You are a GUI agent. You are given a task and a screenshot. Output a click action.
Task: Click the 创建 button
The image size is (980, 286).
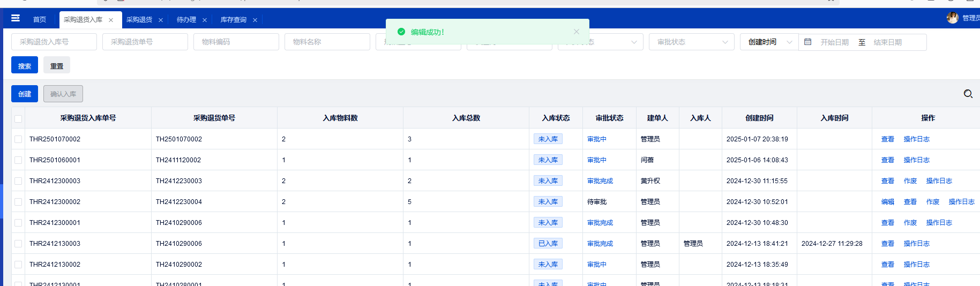click(x=25, y=94)
